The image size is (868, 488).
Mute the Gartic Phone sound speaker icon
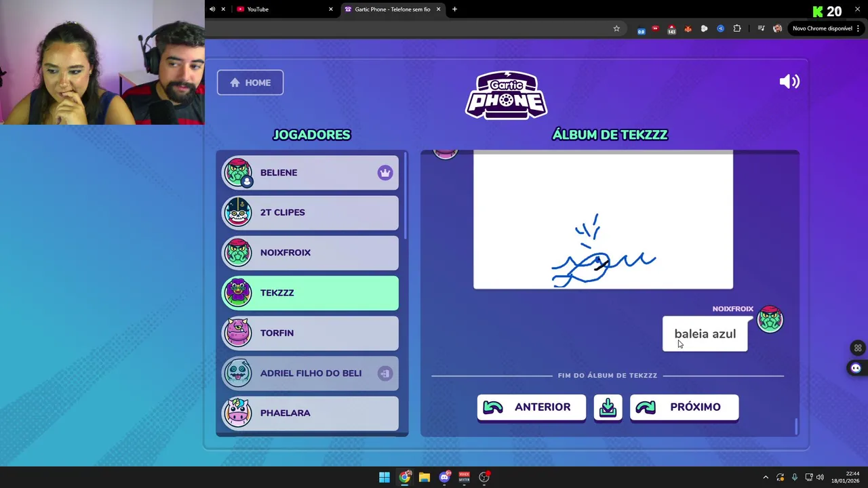pyautogui.click(x=789, y=82)
